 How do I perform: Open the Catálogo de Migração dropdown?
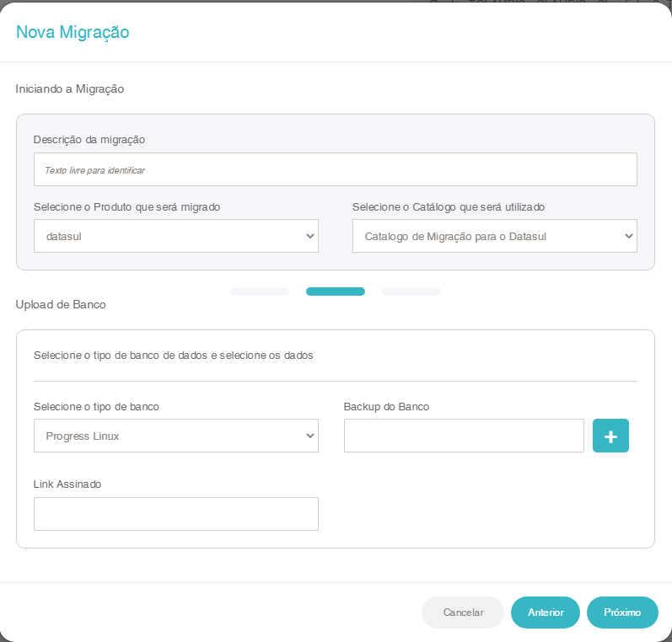[x=495, y=236]
